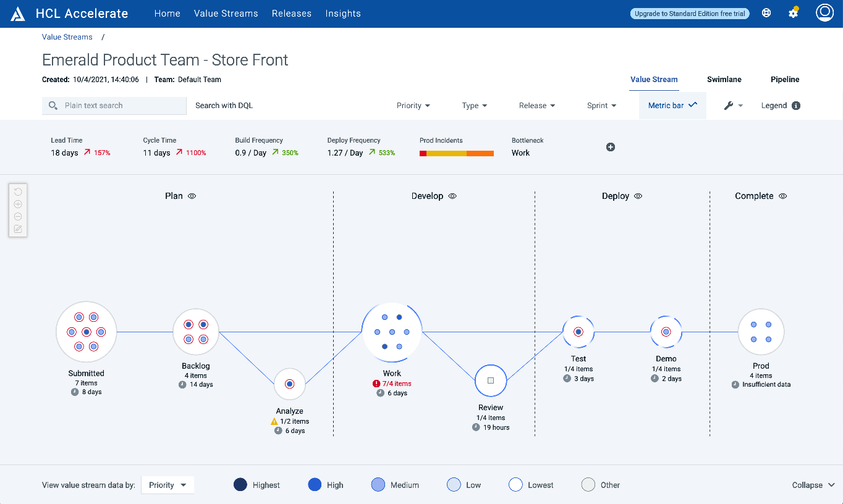The width and height of the screenshot is (843, 504).
Task: Click the Low priority color swatch
Action: tap(454, 485)
